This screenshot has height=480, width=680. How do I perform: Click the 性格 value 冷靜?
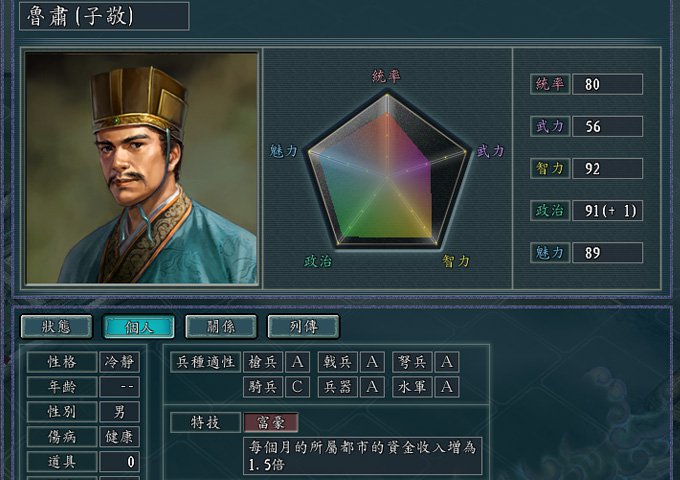coord(120,362)
